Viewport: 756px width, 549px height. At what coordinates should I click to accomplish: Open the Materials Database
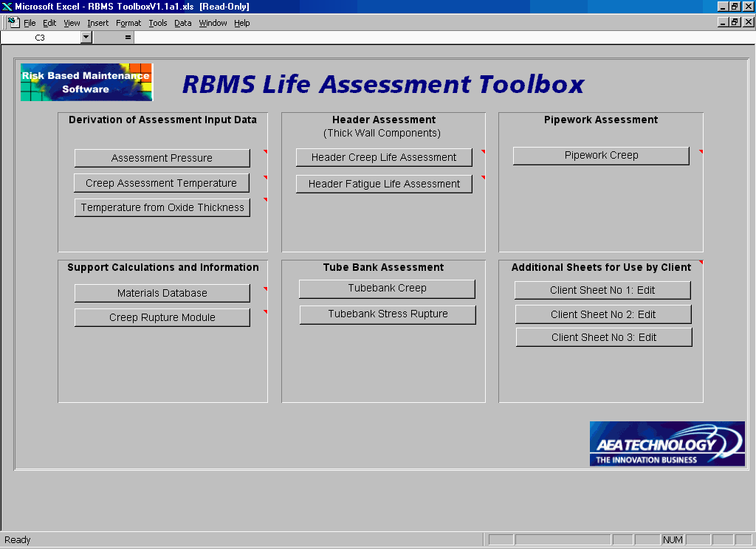[162, 293]
